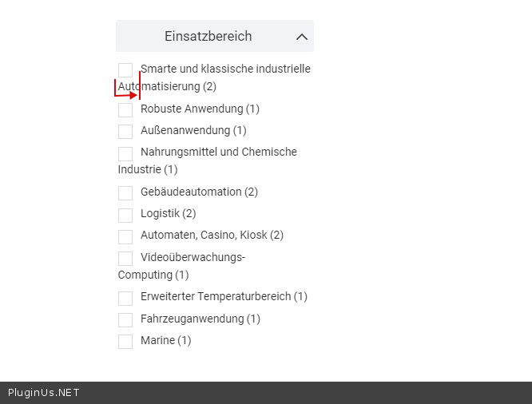
Task: Enable the Automaten, Casino, Kiosk checkbox
Action: [x=125, y=236]
